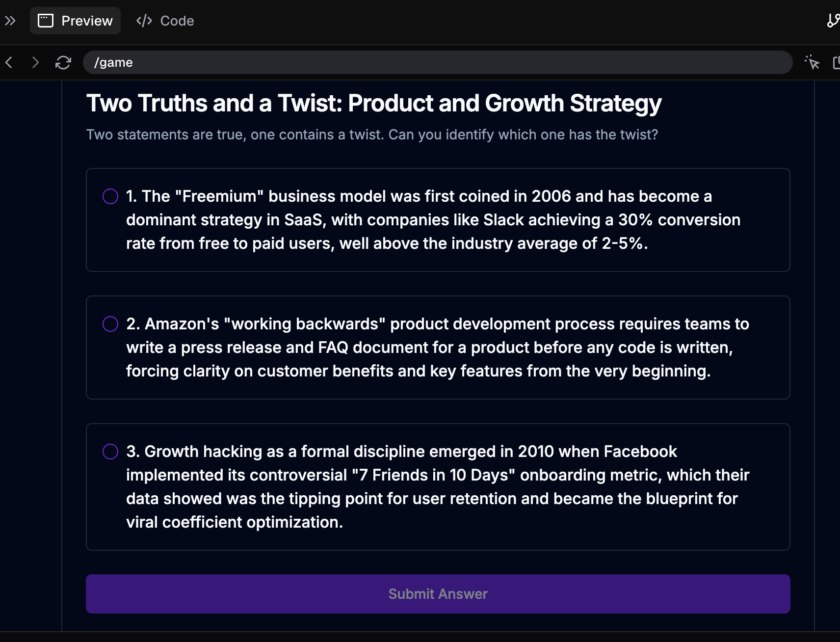Expand the collapsed sidebar with double chevron
The width and height of the screenshot is (840, 642).
[10, 21]
